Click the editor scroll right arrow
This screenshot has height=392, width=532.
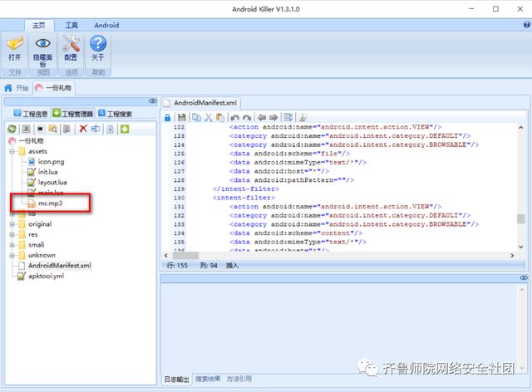tap(512, 255)
